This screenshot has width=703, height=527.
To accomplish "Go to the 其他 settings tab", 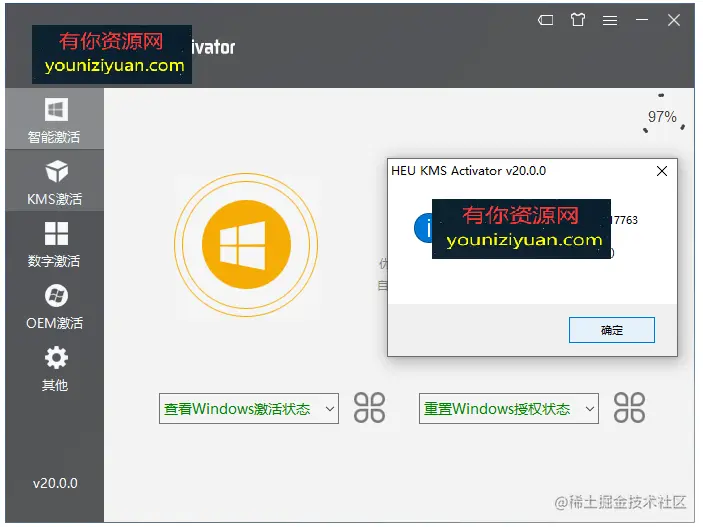I will (54, 368).
